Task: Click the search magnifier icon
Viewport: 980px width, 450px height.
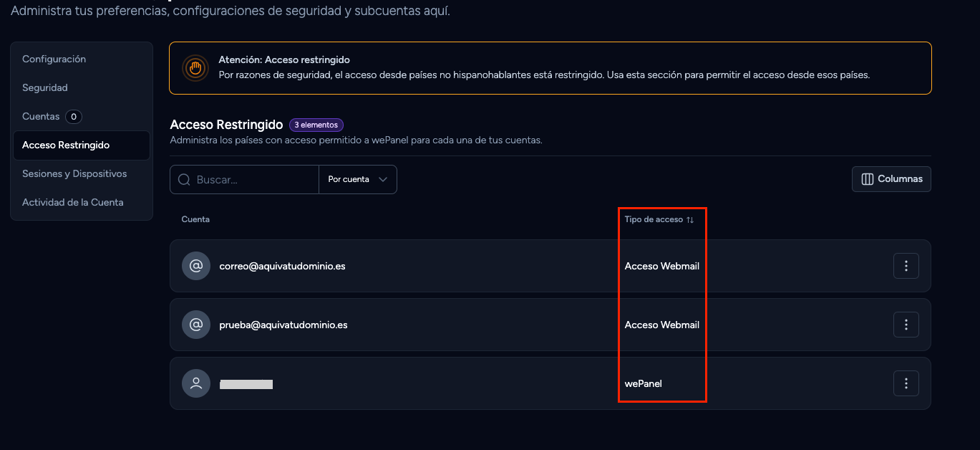Action: pyautogui.click(x=184, y=179)
